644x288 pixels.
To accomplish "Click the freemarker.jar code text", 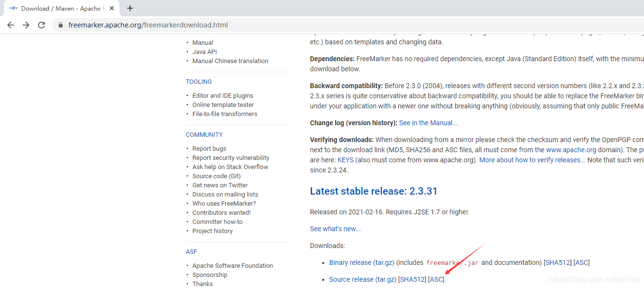I will (x=452, y=263).
